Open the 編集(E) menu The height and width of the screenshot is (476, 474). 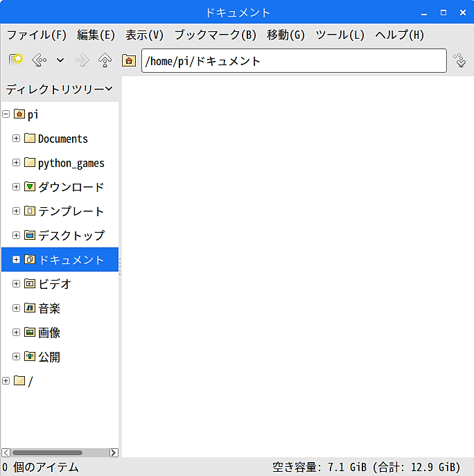click(x=96, y=35)
